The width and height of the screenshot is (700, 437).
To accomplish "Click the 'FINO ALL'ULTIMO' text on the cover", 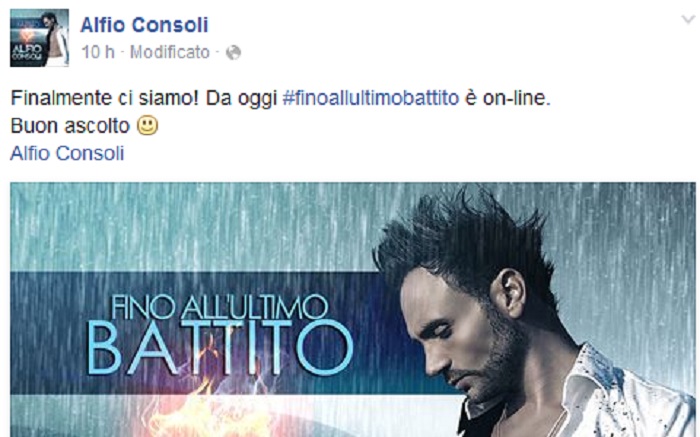I will (219, 307).
